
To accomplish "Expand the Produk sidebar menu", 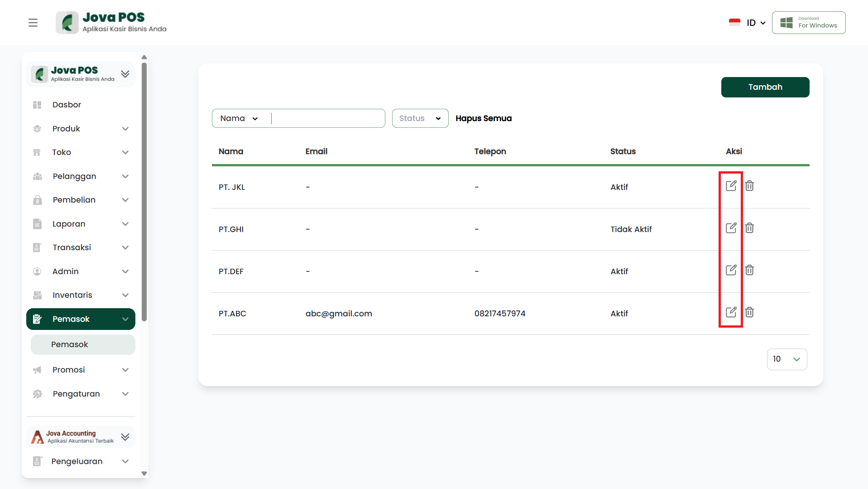I will click(81, 129).
